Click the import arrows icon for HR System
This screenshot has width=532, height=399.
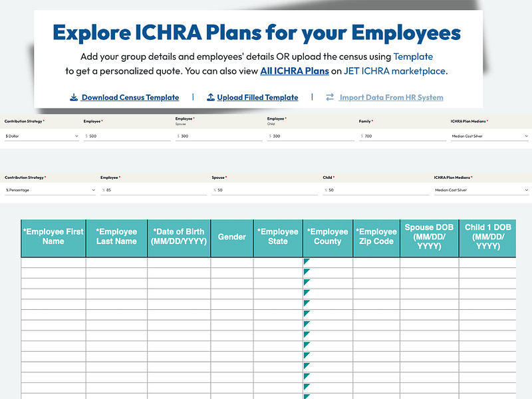pos(330,98)
